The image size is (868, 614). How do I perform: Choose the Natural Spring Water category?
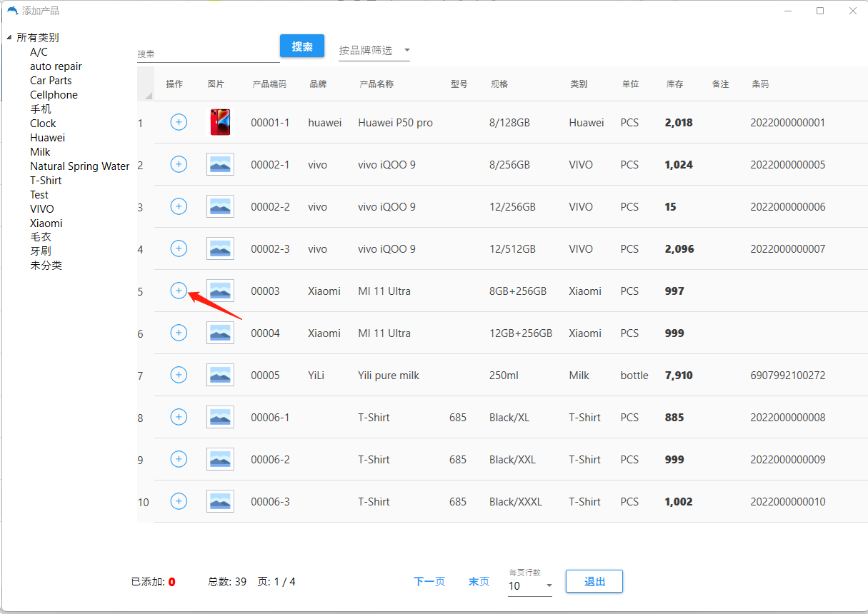[x=79, y=166]
